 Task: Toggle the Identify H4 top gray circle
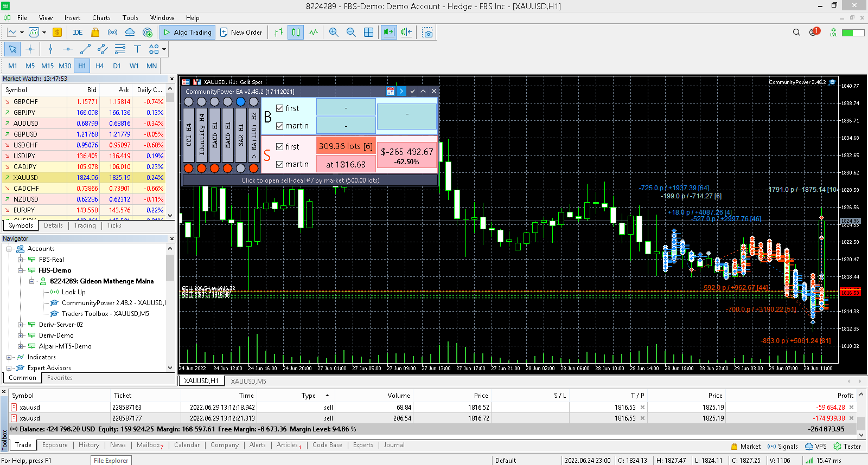(202, 102)
